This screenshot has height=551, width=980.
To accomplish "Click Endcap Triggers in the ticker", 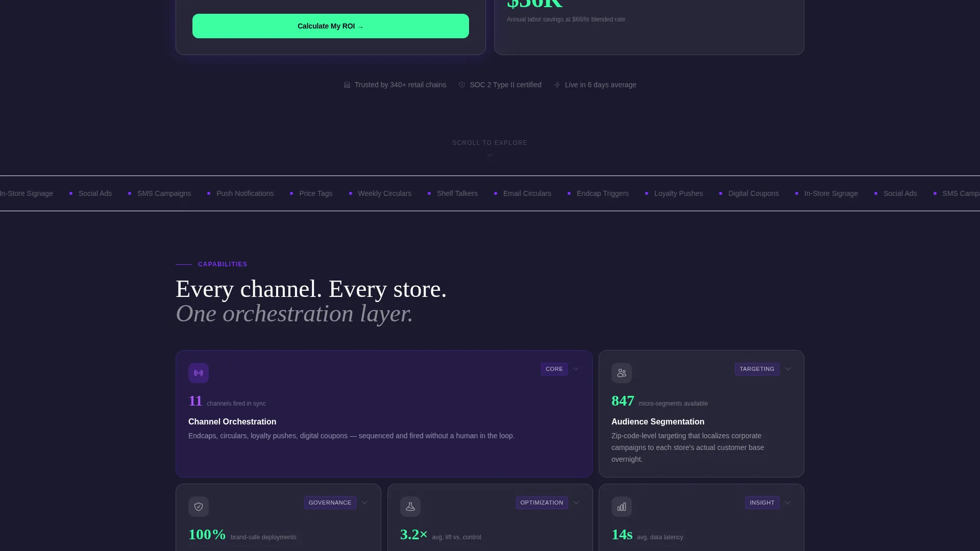I will pos(603,193).
